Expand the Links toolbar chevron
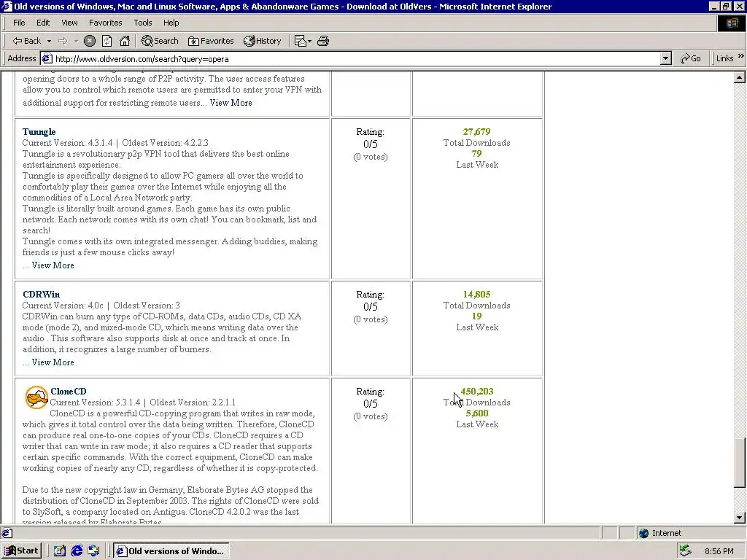 tap(741, 56)
